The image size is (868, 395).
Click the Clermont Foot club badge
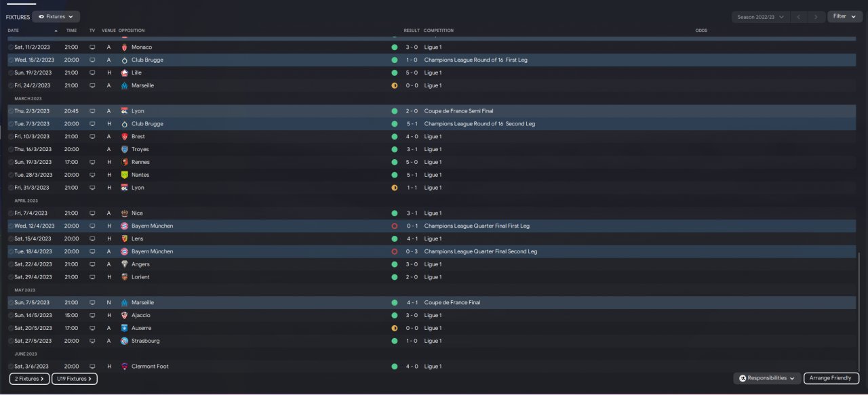point(124,367)
